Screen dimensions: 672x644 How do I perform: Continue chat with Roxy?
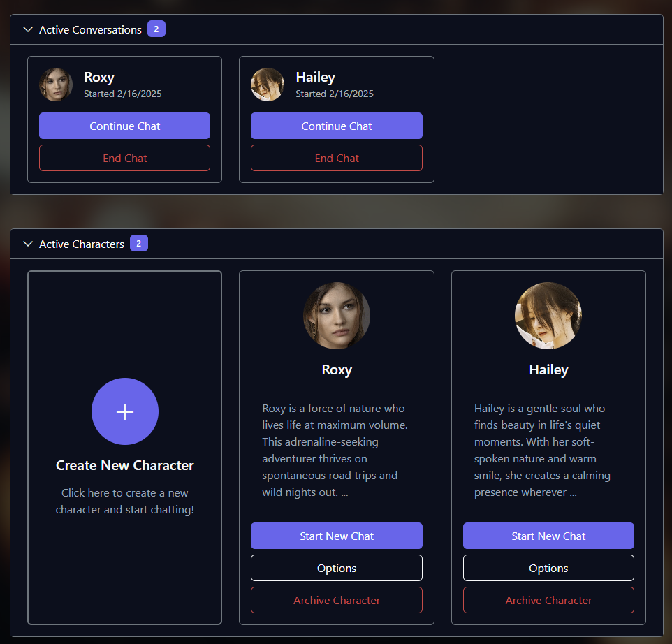pyautogui.click(x=125, y=126)
